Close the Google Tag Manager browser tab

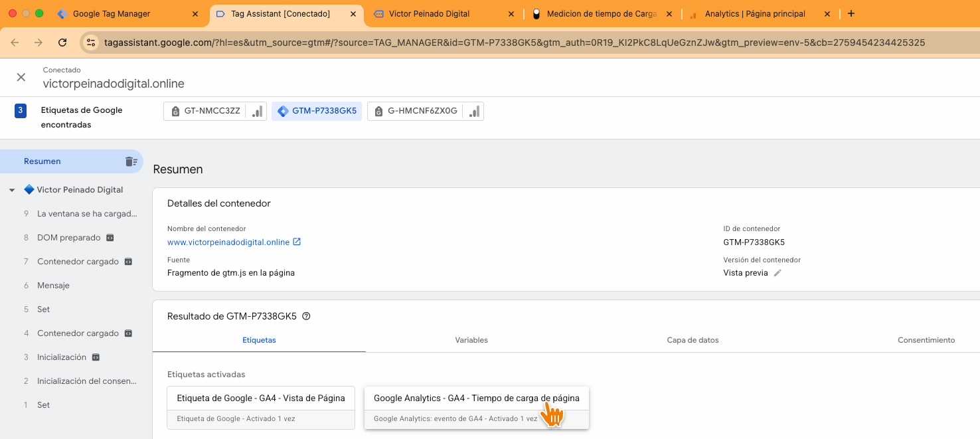point(195,14)
